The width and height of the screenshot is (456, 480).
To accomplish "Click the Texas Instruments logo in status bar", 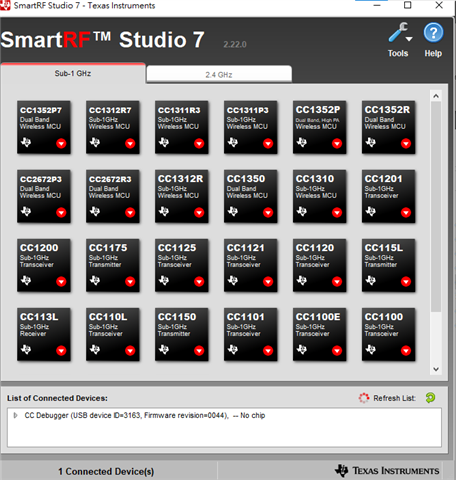I will 387,470.
